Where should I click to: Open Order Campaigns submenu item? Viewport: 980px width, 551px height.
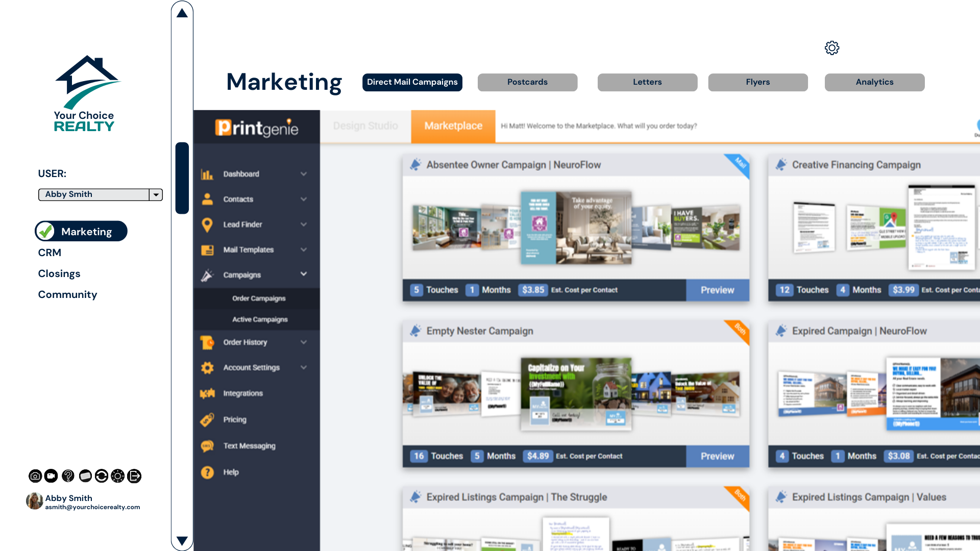coord(259,298)
